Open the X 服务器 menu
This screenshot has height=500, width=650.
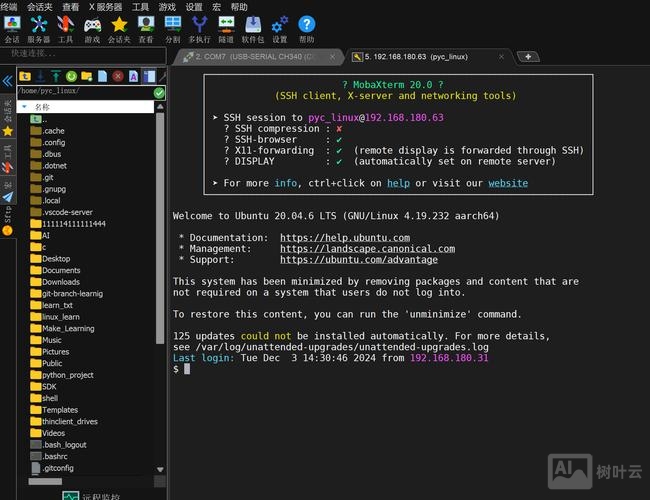106,7
